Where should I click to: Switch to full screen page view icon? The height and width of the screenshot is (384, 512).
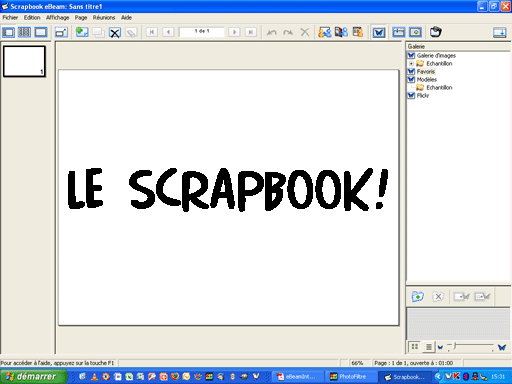41,32
